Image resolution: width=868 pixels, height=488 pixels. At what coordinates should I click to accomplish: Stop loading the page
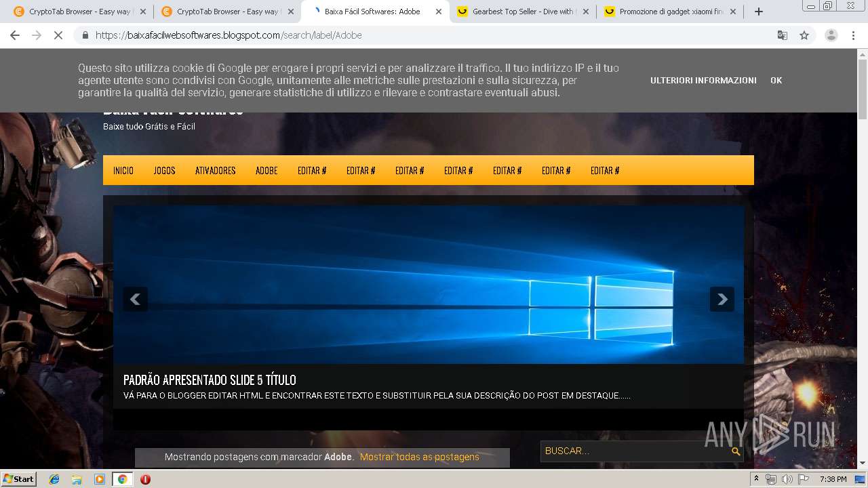58,35
